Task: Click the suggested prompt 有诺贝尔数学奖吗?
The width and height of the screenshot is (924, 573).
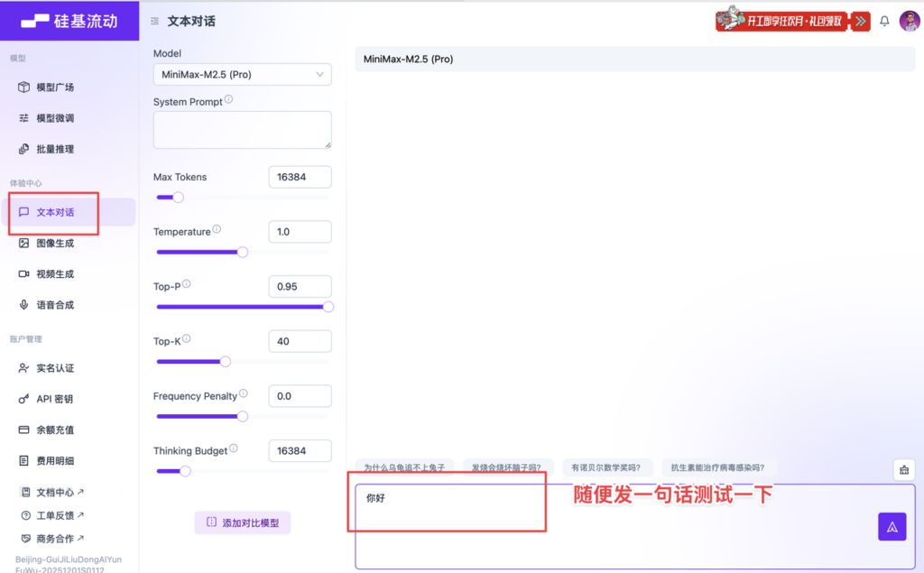Action: pyautogui.click(x=605, y=467)
